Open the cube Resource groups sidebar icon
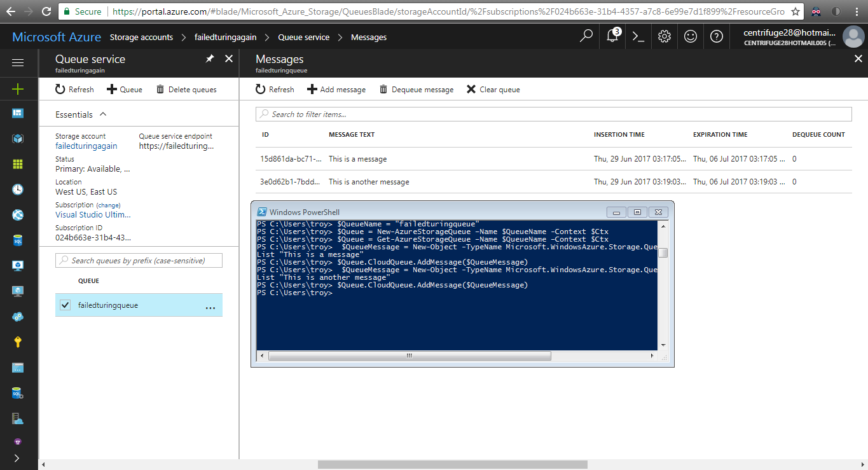The image size is (868, 470). [18, 139]
